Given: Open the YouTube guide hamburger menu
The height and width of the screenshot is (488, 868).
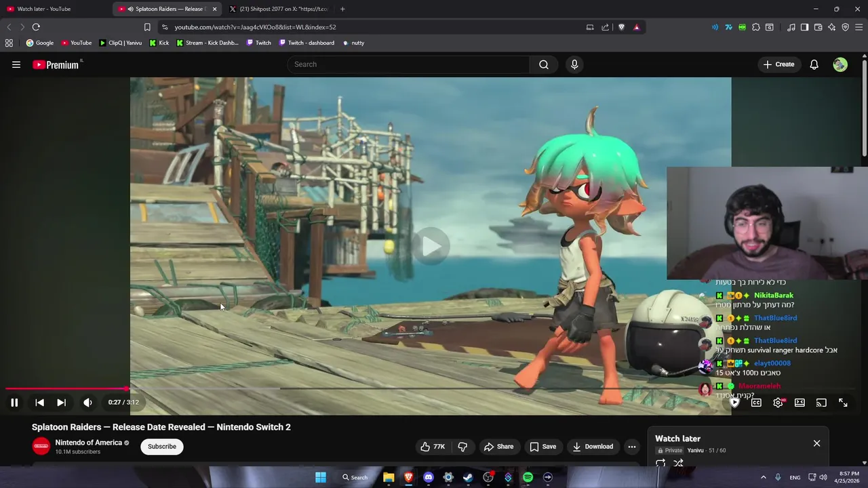Looking at the screenshot, I should [16, 64].
